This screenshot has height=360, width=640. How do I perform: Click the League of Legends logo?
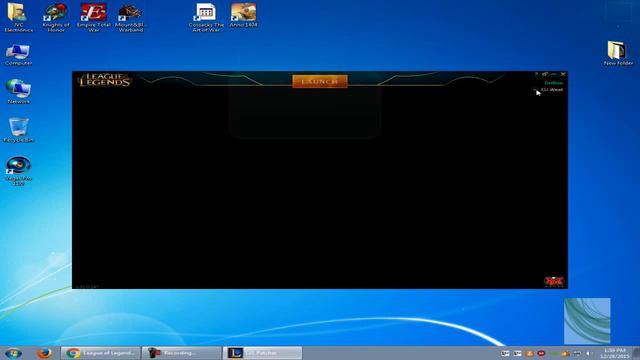[104, 80]
